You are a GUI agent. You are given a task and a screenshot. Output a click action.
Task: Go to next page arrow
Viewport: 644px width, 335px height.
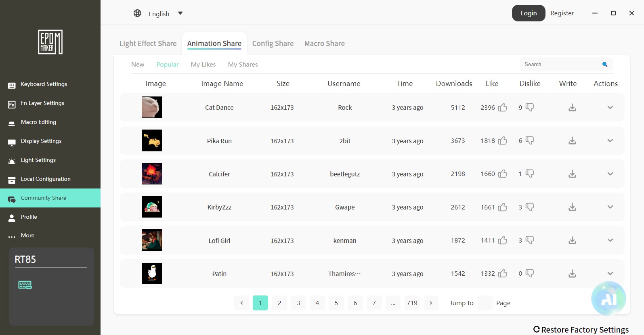coord(431,303)
